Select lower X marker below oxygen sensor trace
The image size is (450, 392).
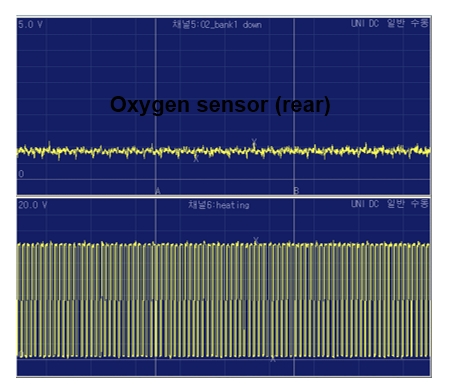(x=196, y=159)
